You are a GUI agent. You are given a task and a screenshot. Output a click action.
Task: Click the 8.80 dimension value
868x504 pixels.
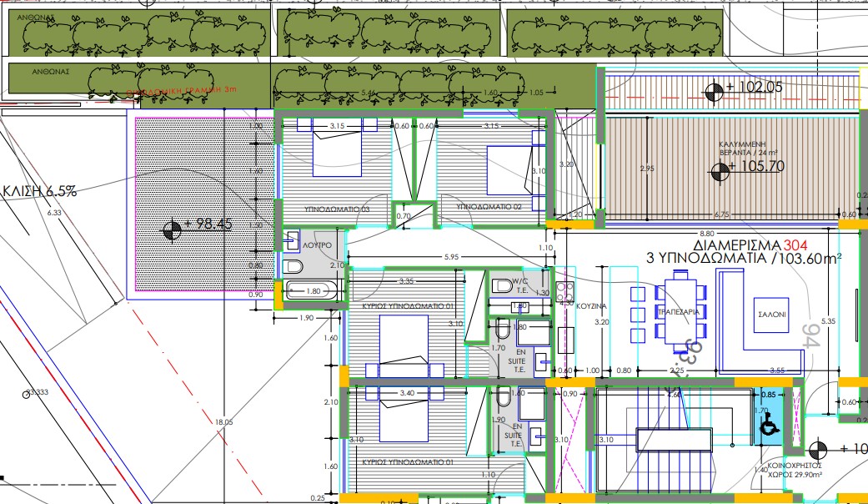point(707,234)
